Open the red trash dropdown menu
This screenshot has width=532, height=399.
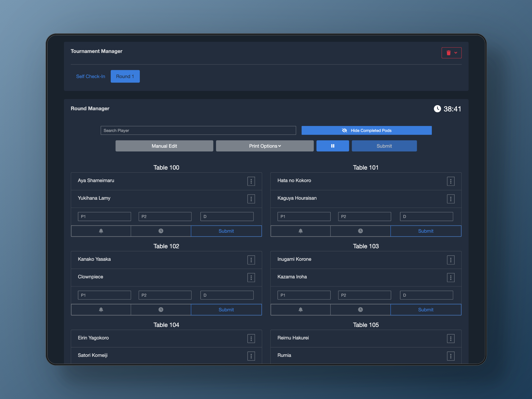tap(451, 53)
